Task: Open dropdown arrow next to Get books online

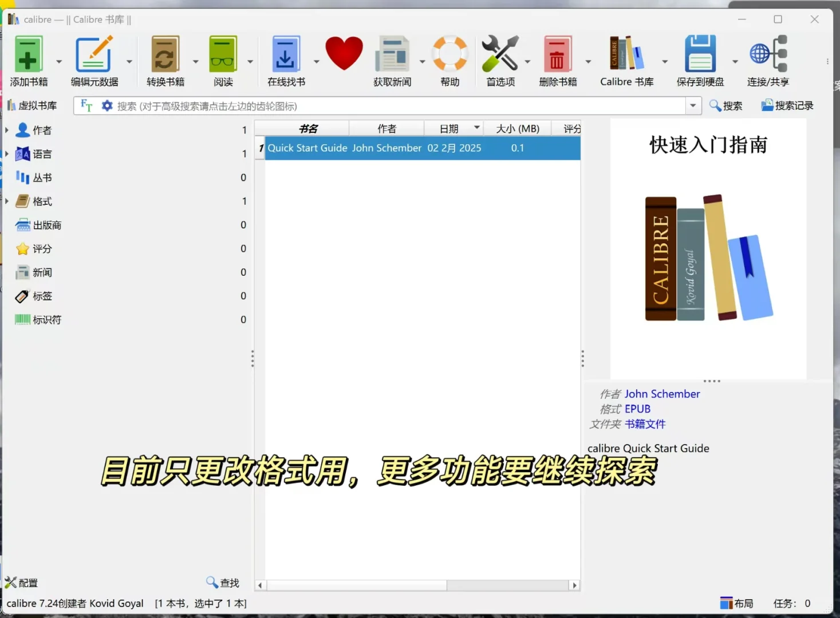Action: (x=316, y=61)
